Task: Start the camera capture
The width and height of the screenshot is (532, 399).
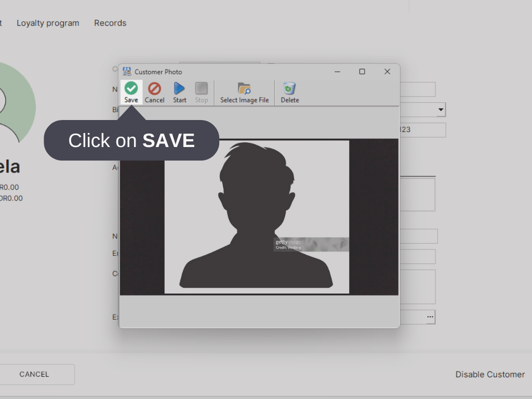Action: click(x=179, y=92)
